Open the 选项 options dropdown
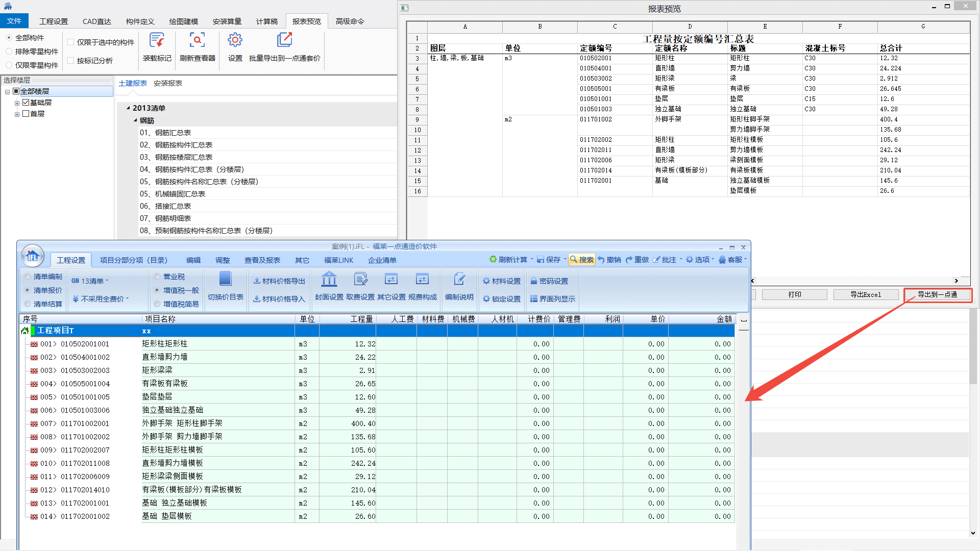 tap(700, 260)
